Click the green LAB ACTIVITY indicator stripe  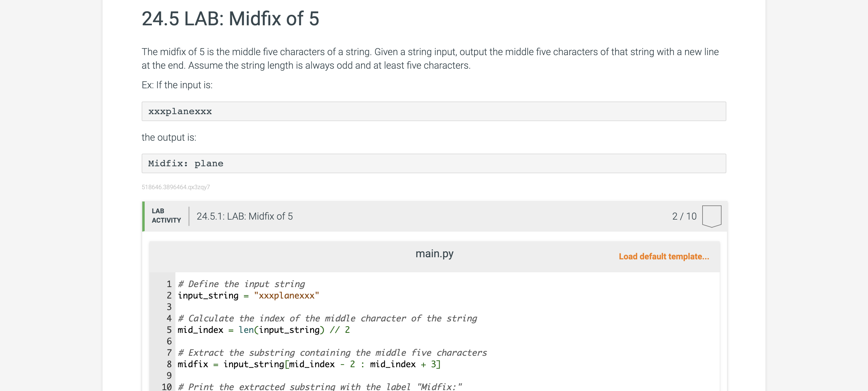(143, 216)
